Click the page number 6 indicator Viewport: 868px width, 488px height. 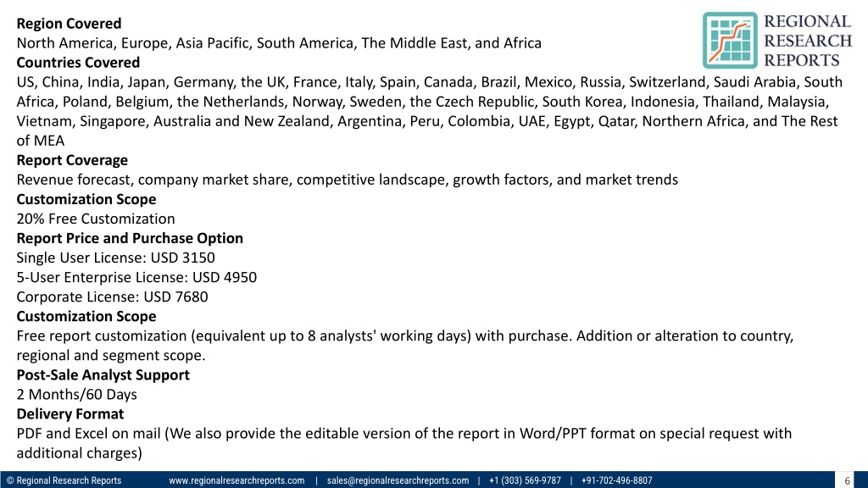coord(847,481)
